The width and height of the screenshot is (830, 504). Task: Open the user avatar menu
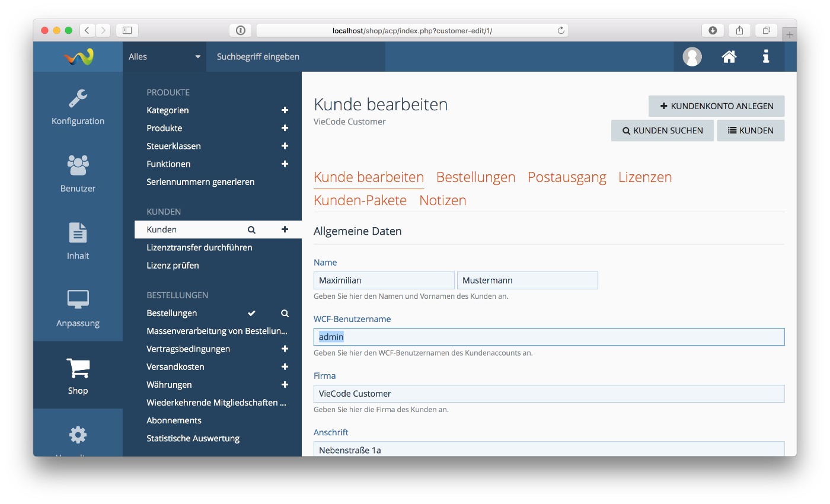[x=692, y=57]
